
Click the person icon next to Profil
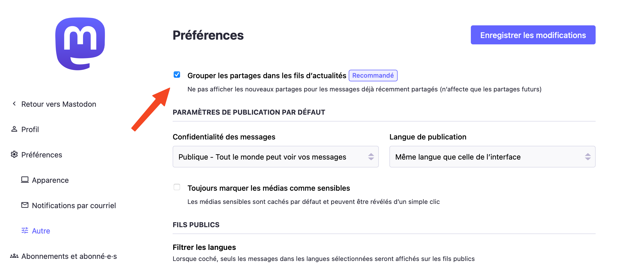(x=14, y=129)
